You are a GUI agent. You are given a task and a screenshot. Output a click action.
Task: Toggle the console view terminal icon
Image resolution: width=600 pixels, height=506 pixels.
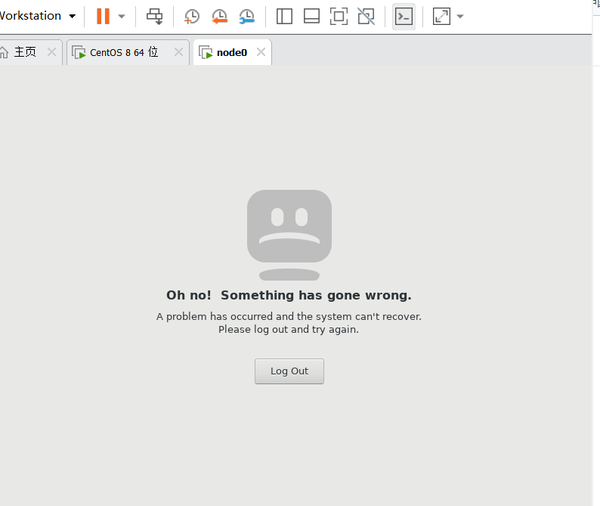[x=404, y=16]
